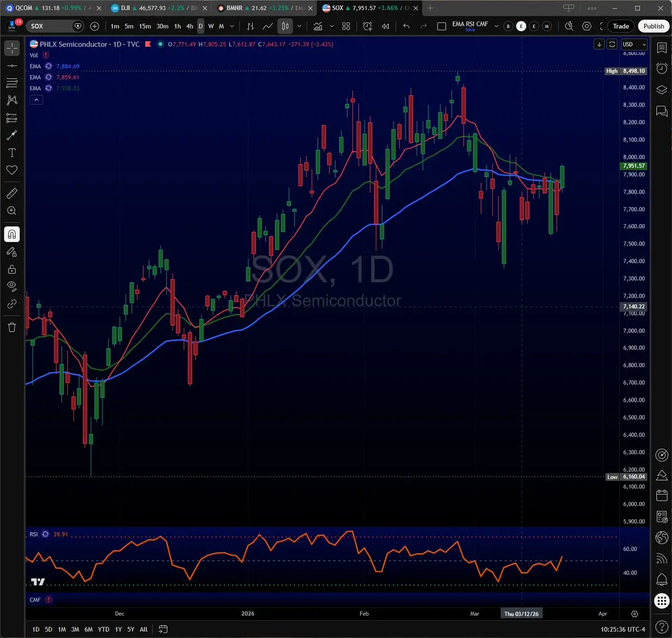Toggle the layout select checkbox square
The width and height of the screenshot is (672, 638).
click(441, 26)
